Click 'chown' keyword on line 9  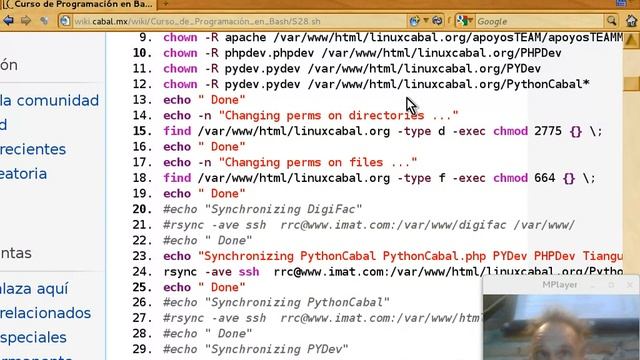(180, 38)
